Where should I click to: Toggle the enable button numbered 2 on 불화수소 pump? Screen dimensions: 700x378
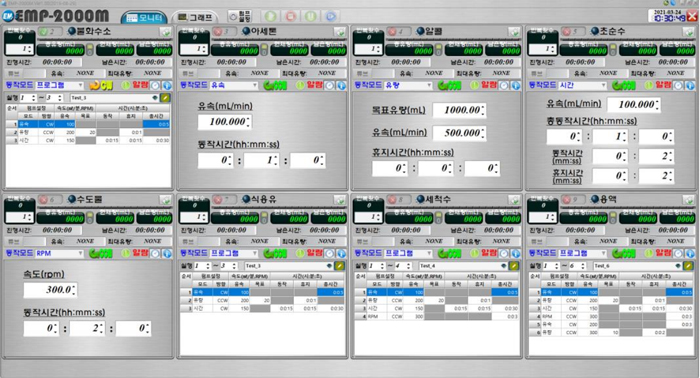point(49,32)
